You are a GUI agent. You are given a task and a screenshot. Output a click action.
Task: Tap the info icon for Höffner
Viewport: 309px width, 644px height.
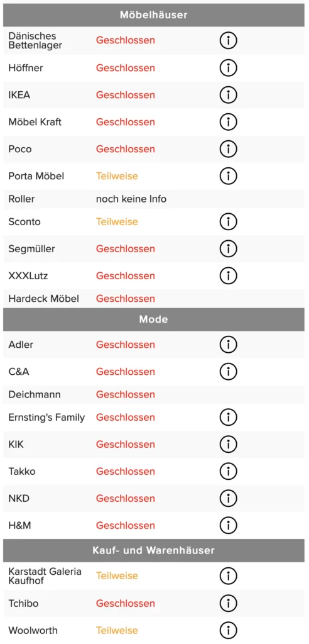pyautogui.click(x=228, y=68)
